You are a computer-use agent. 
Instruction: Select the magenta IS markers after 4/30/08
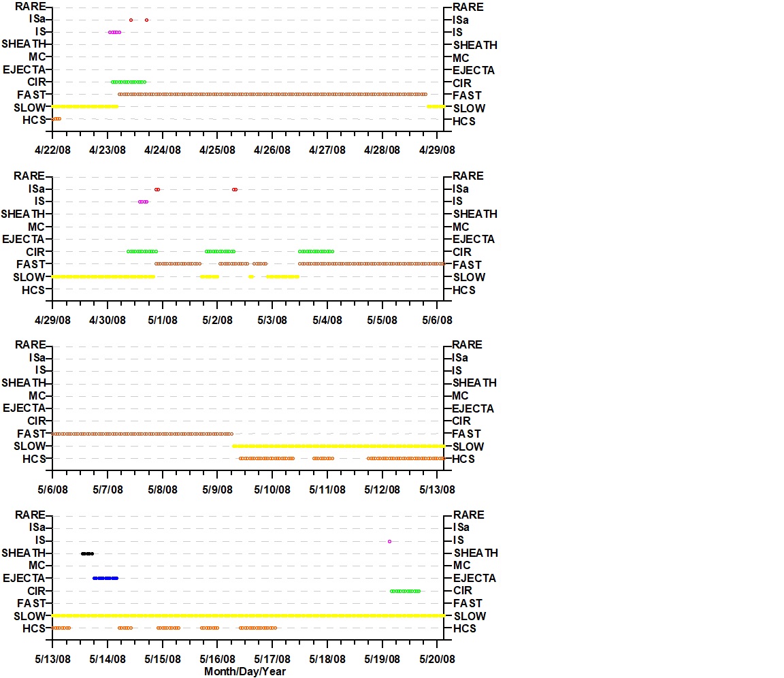click(143, 201)
